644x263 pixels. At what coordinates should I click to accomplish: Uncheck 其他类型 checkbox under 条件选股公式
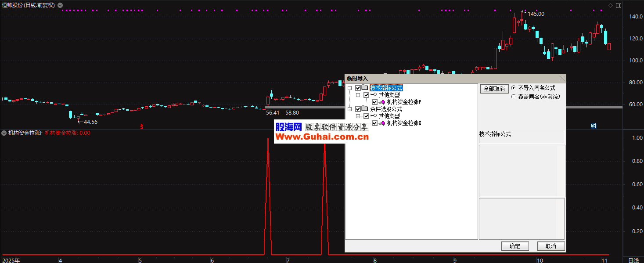click(367, 116)
